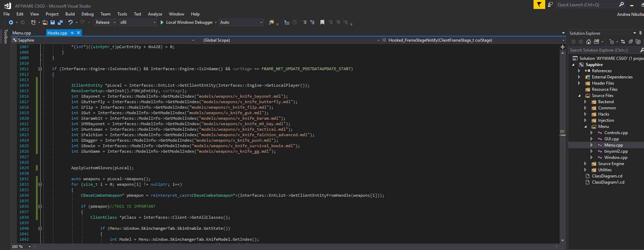This screenshot has width=644, height=250.
Task: Open the x86 platform dropdown
Action: 138,22
